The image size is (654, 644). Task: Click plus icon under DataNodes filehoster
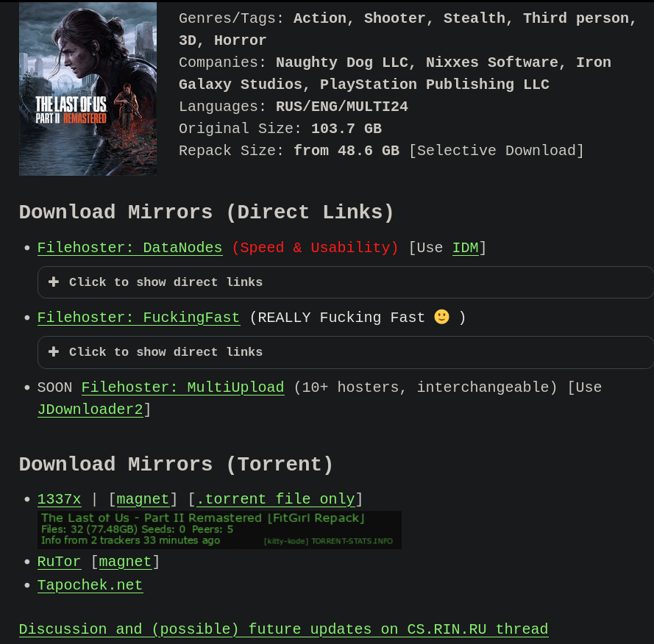(54, 282)
